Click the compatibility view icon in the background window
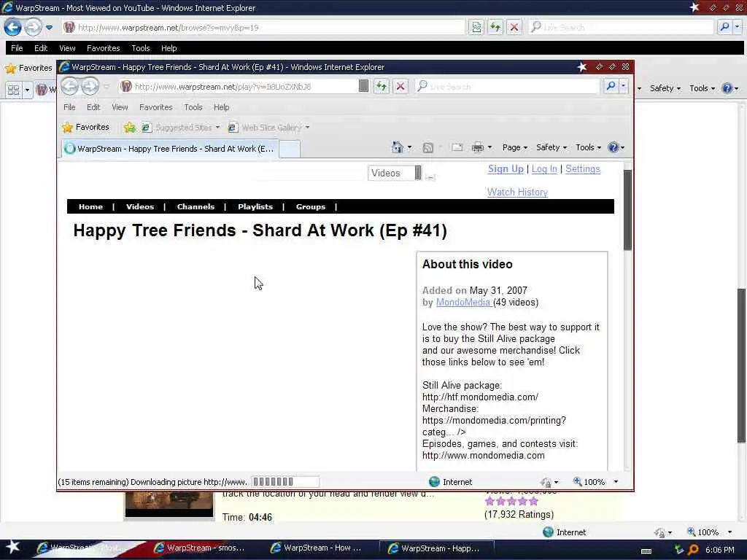 click(476, 27)
